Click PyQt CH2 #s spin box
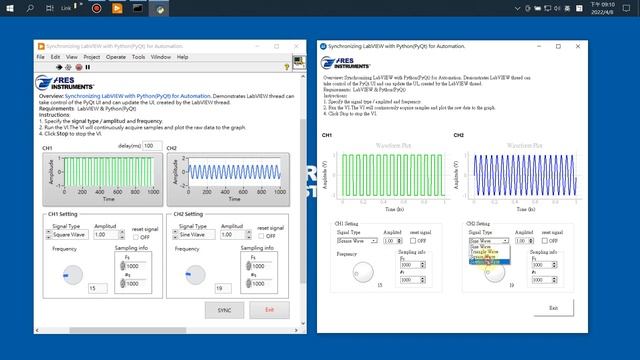 pyautogui.click(x=544, y=280)
